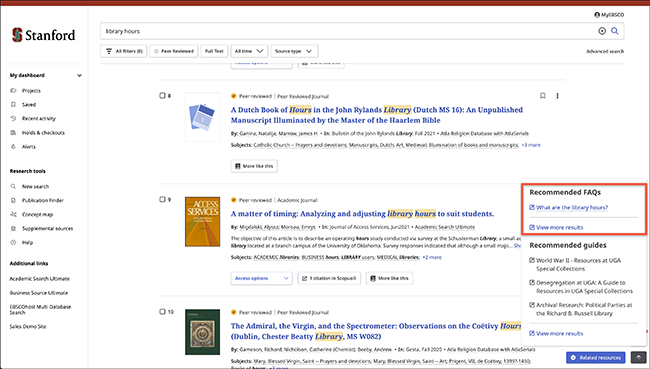
Task: Open the A matter of timing article
Action: click(x=362, y=214)
